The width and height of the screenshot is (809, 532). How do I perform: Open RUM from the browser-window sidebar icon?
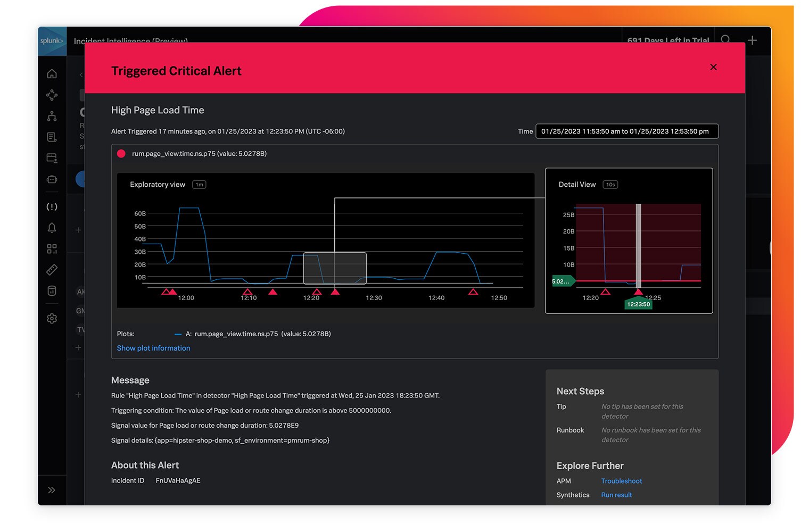[52, 158]
